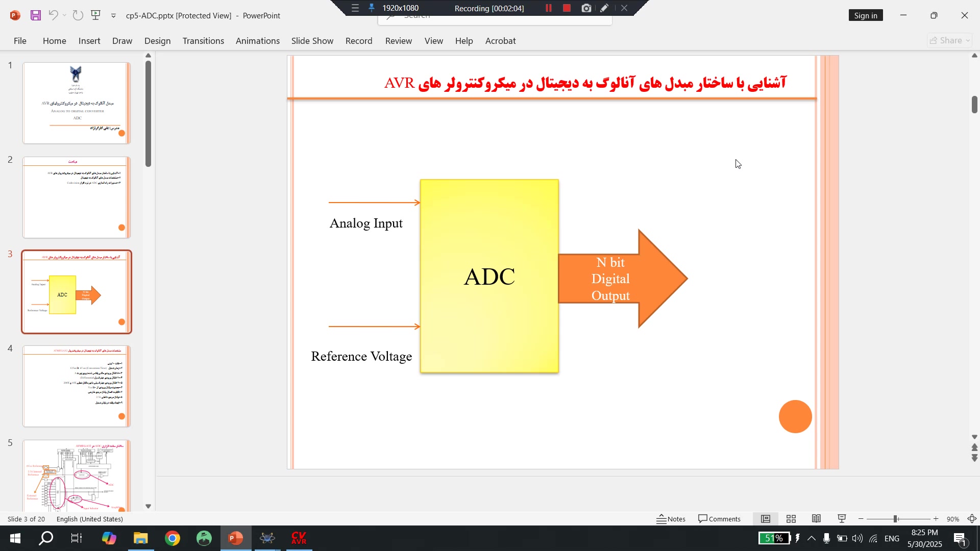This screenshot has height=551, width=980.
Task: Open the Transitions tab
Action: pos(203,41)
